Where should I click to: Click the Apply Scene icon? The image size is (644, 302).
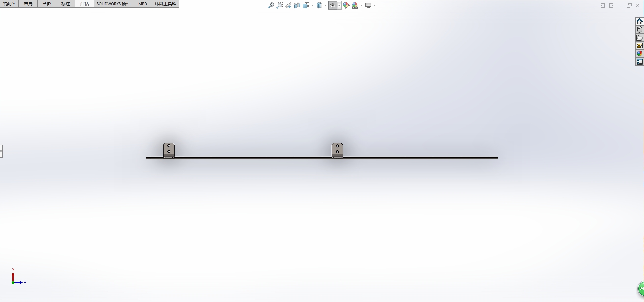point(355,5)
